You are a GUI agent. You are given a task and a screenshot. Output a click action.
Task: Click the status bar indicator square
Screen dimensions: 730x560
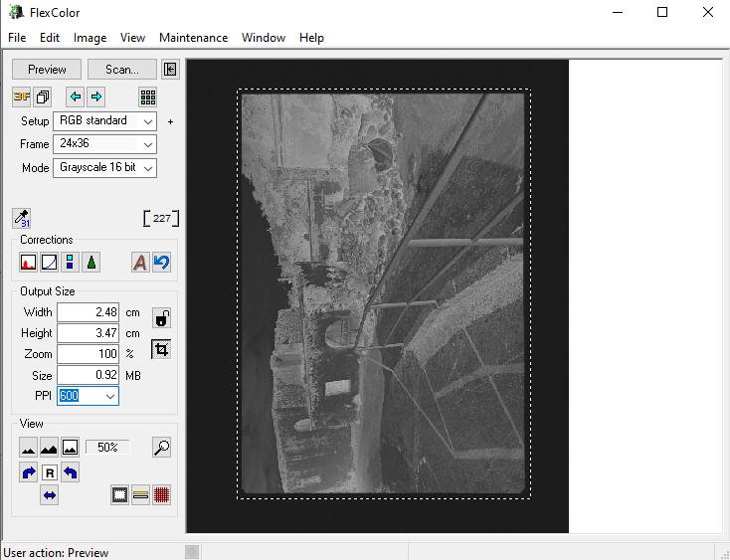192,552
